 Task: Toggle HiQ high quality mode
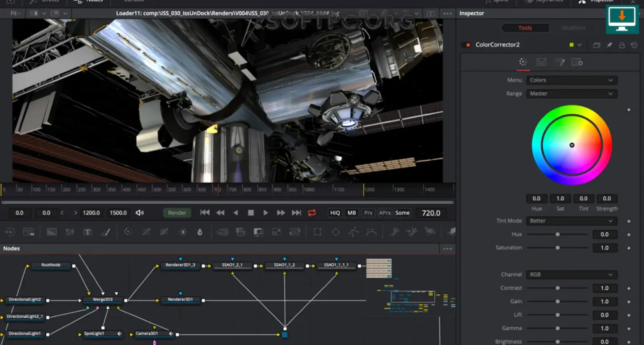(x=335, y=213)
